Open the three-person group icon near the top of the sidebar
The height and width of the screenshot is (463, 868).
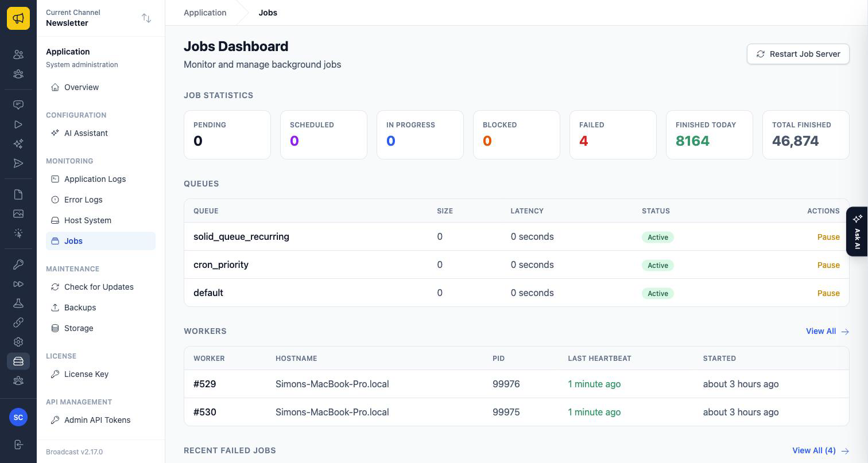tap(18, 74)
